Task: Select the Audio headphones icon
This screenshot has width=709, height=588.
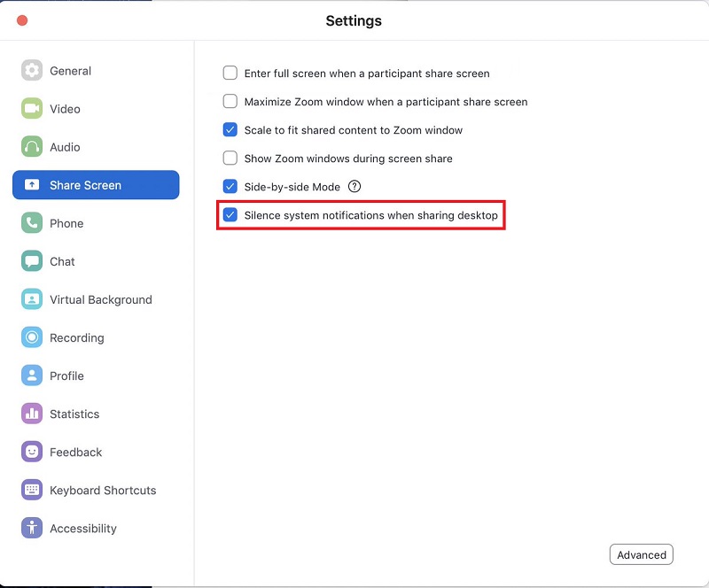Action: (x=32, y=147)
